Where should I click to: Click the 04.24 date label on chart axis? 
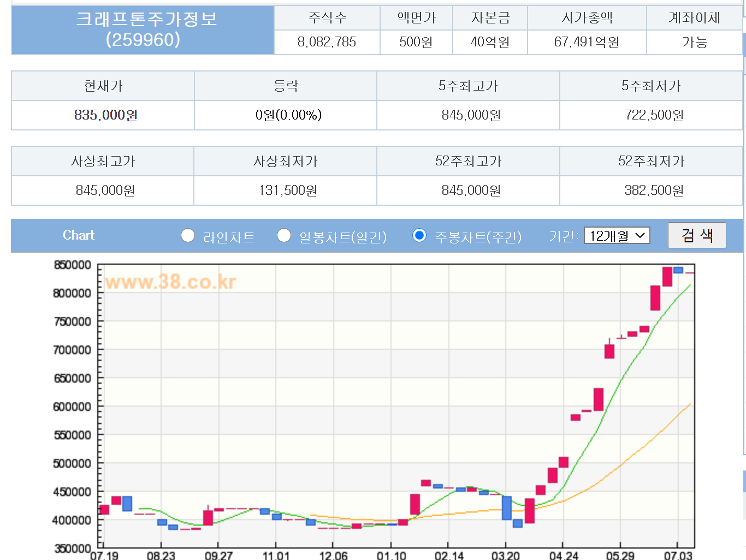563,555
